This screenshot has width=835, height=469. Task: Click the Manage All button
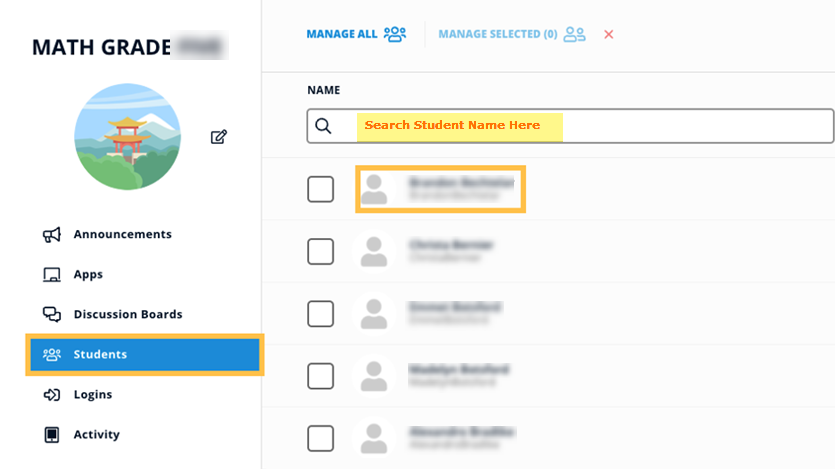tap(356, 35)
